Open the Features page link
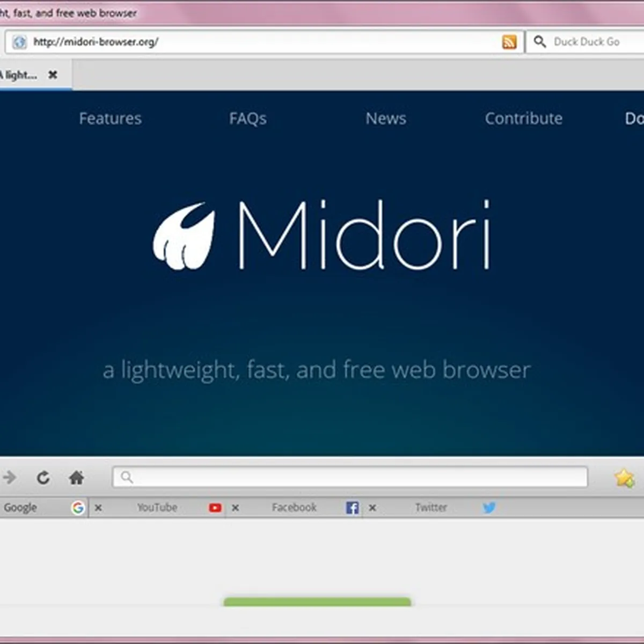The image size is (644, 644). 111,119
